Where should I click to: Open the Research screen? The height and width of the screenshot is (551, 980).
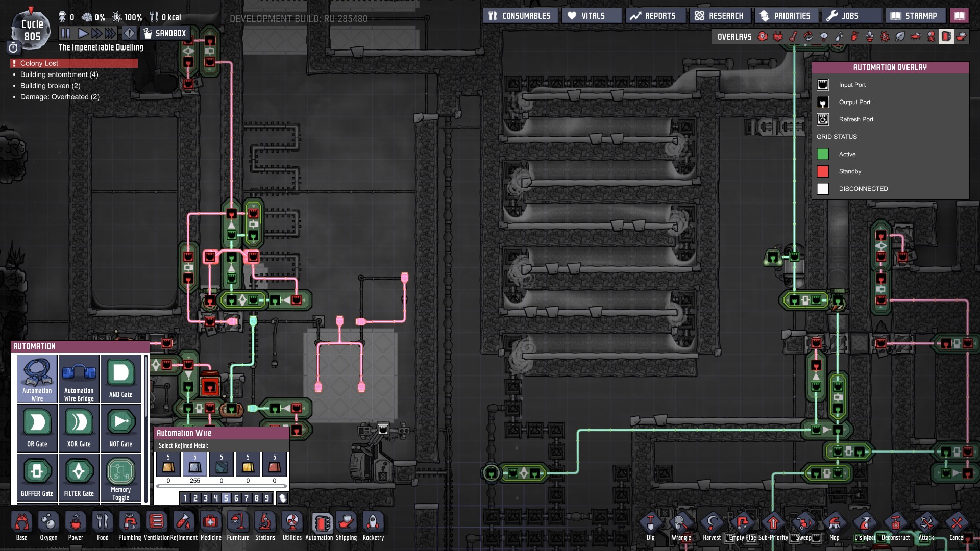(720, 16)
